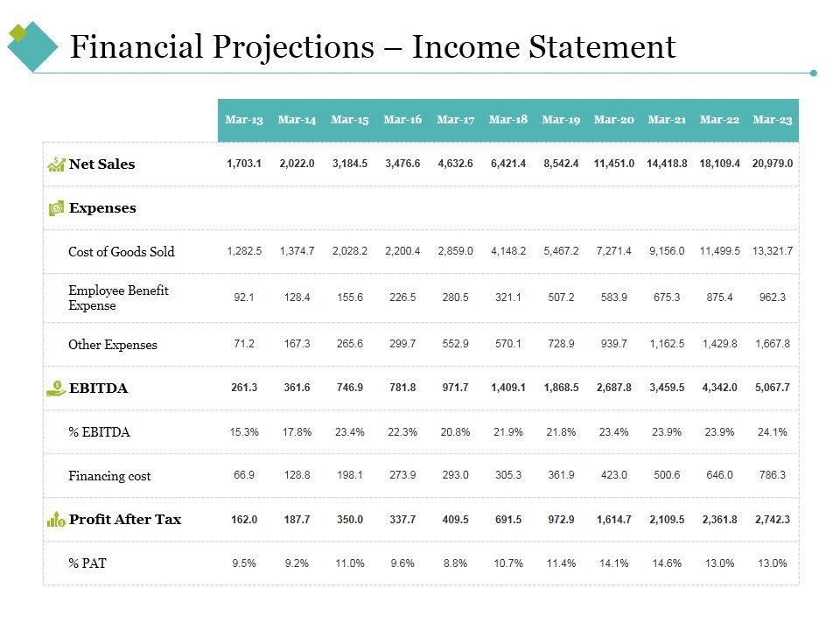The image size is (840, 630).
Task: Click Profit After Tax value 2,742.3
Action: [x=773, y=520]
